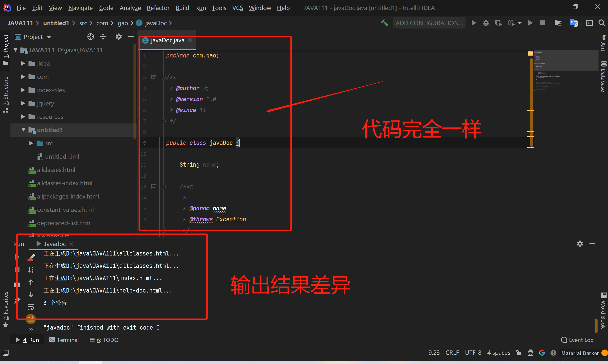This screenshot has width=608, height=364.
Task: Toggle soft-wrap in Run console
Action: pos(31,307)
